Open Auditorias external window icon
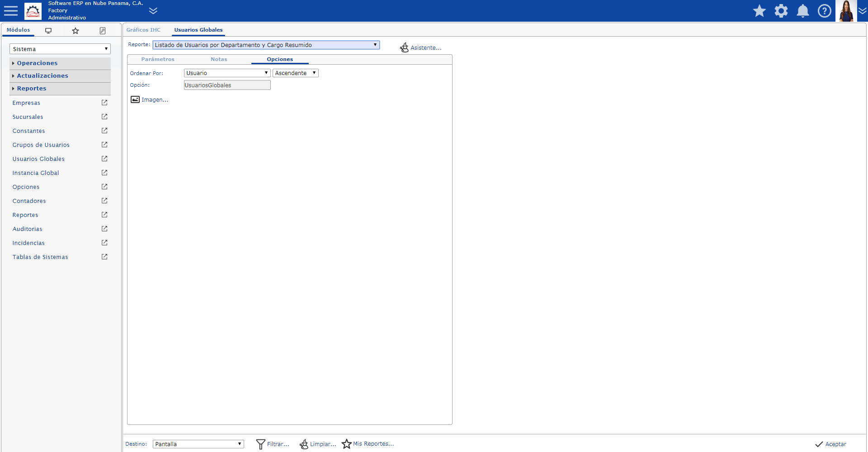The image size is (868, 452). coord(104,229)
